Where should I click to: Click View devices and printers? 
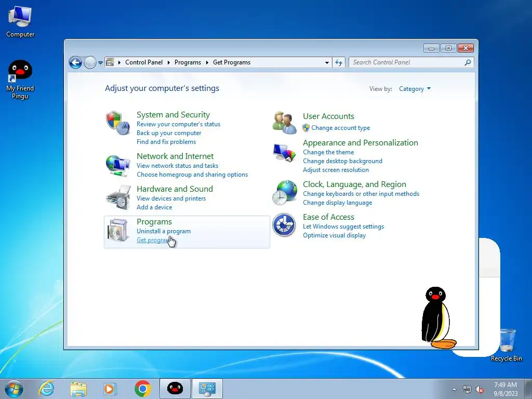coord(171,198)
